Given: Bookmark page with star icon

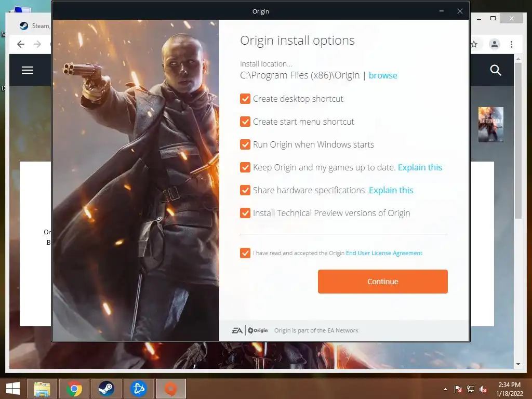Looking at the screenshot, I should tap(474, 44).
